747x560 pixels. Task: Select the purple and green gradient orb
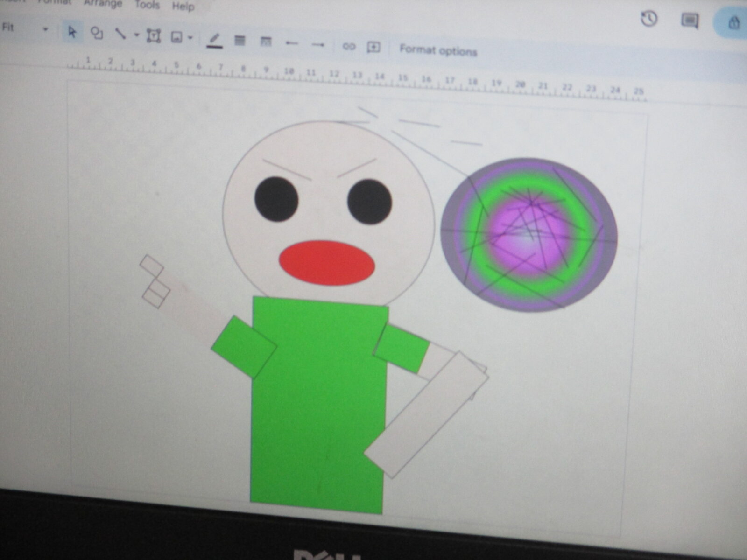coord(529,235)
